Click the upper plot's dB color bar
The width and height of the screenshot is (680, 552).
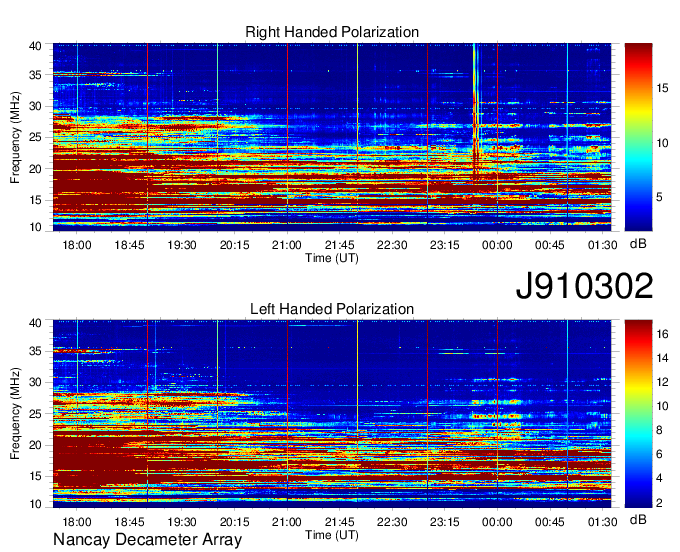click(638, 137)
